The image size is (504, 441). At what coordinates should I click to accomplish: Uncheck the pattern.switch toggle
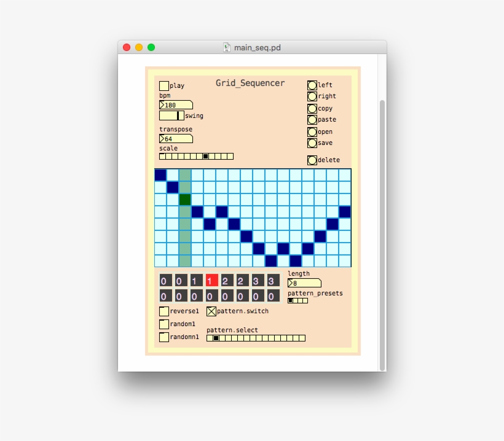coord(211,311)
